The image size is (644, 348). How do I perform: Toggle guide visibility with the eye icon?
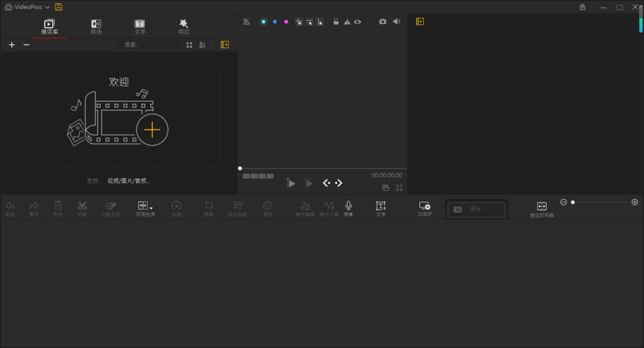(x=358, y=22)
